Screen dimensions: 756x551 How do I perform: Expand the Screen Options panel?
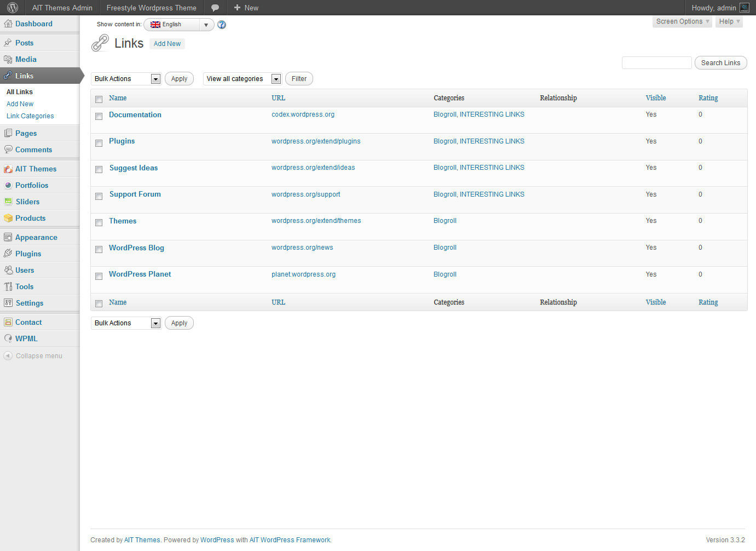click(682, 21)
